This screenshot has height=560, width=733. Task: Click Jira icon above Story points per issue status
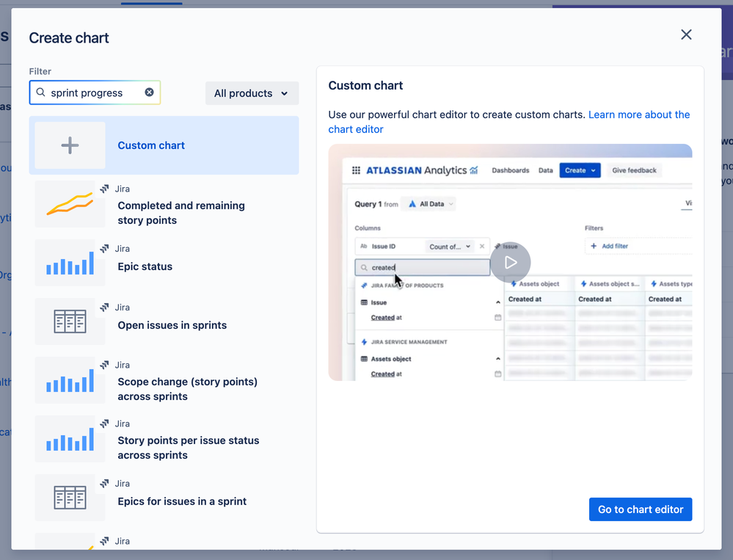[104, 423]
